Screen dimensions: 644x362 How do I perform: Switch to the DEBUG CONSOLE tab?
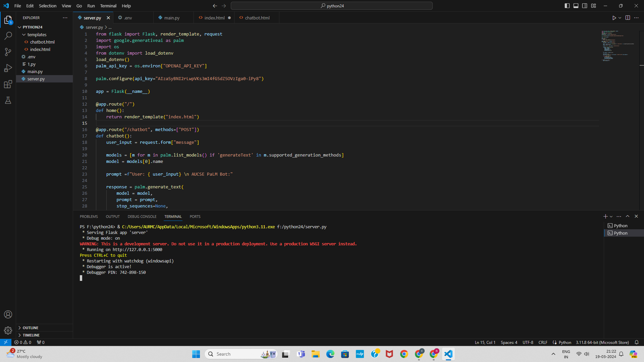[142, 217]
